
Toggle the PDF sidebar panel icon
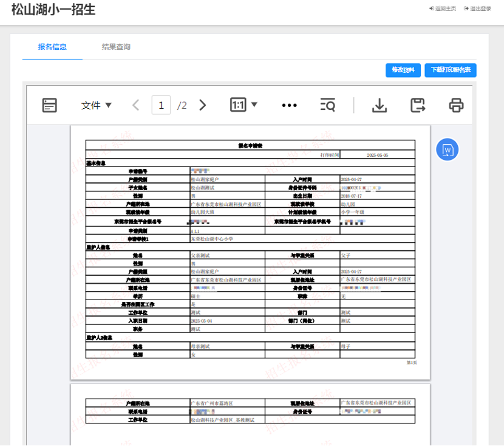50,105
